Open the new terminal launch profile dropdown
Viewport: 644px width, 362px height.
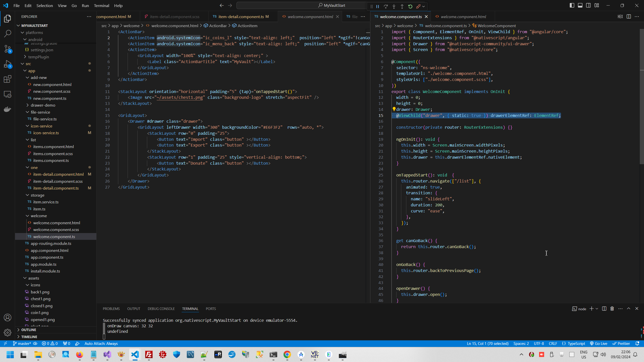597,309
